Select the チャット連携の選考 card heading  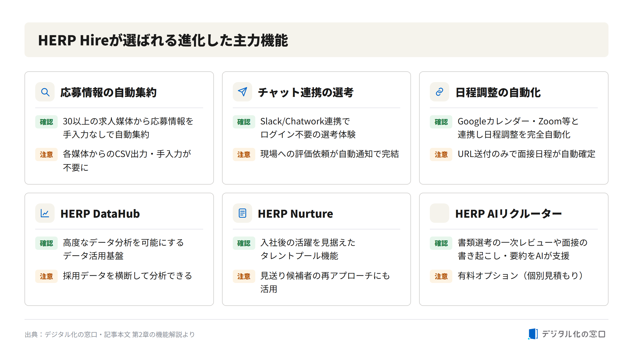(306, 92)
